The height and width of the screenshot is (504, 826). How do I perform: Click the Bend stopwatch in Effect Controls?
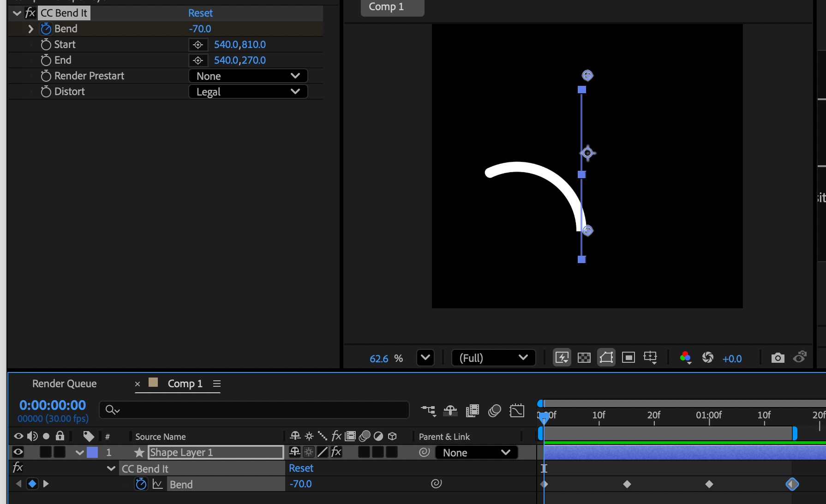(46, 29)
